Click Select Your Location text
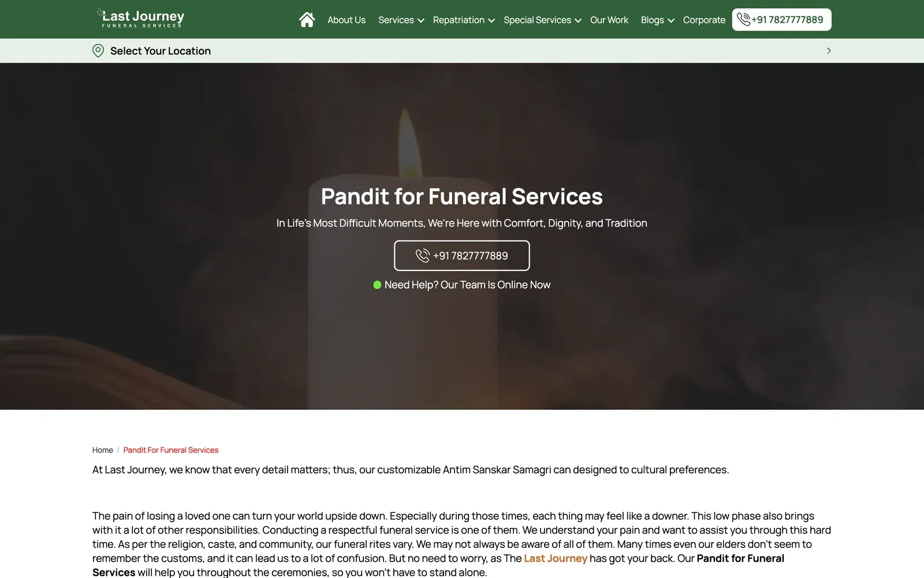Screen dimensions: 924x578 click(x=161, y=51)
